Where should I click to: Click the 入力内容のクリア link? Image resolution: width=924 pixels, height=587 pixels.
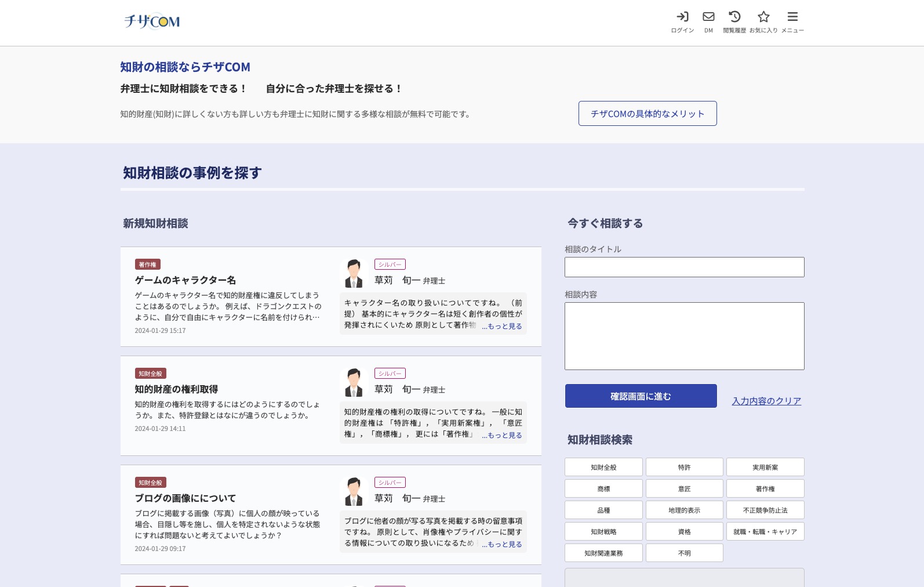pyautogui.click(x=766, y=401)
